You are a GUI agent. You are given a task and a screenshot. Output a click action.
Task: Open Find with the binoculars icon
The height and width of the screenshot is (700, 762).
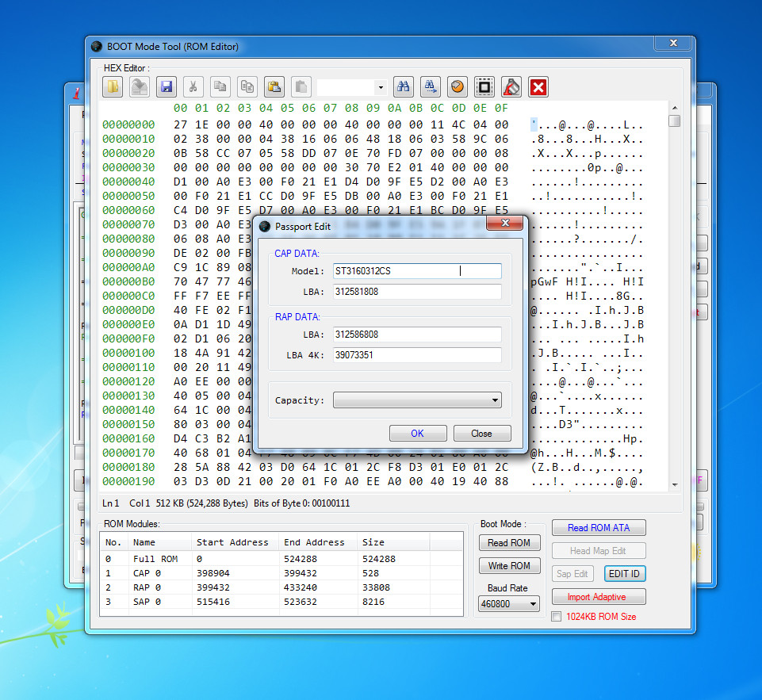point(404,87)
